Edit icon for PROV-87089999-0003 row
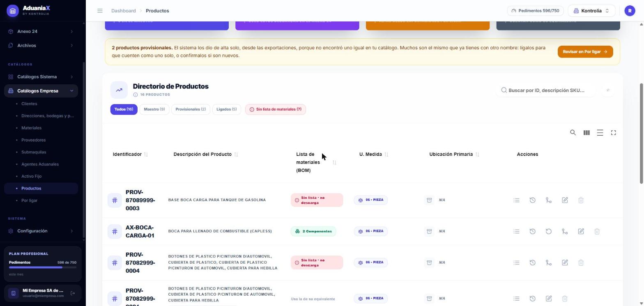644x306 pixels. [x=565, y=200]
